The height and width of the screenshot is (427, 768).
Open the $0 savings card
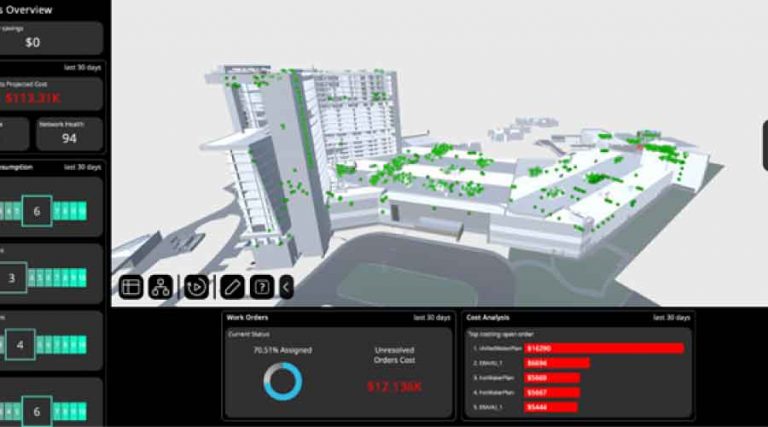(x=52, y=38)
